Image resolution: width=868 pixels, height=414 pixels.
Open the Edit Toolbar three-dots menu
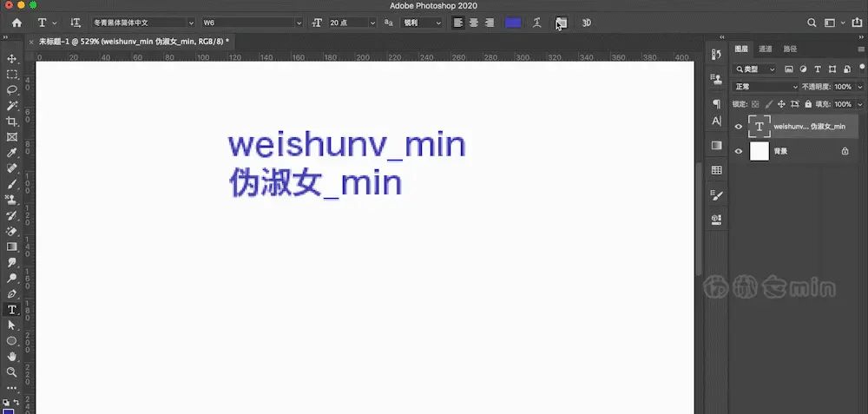click(x=11, y=388)
